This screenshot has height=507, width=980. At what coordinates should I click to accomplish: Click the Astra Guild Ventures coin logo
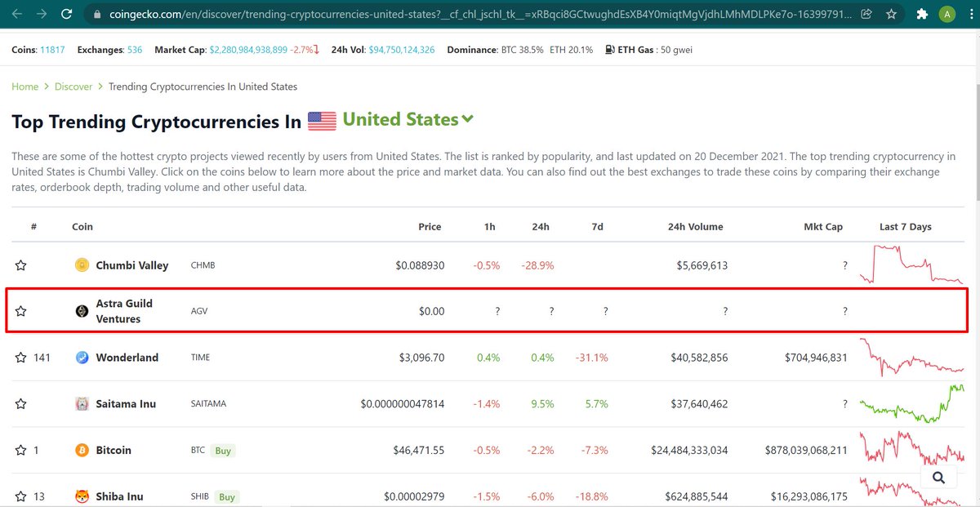[x=82, y=311]
